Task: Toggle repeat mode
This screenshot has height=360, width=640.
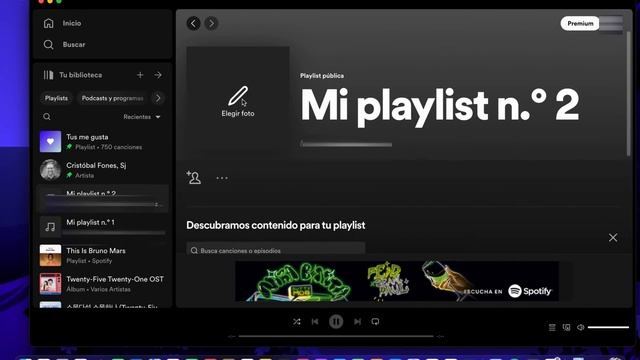Action: pos(376,322)
